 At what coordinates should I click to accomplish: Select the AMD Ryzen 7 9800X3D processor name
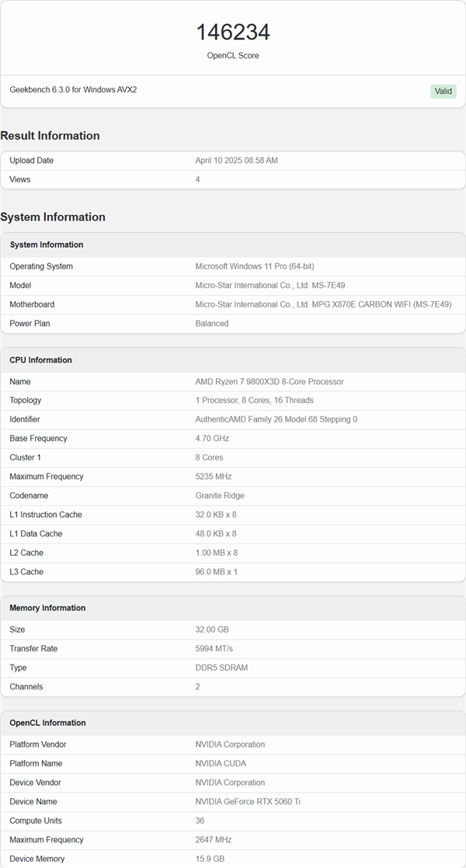pos(269,382)
